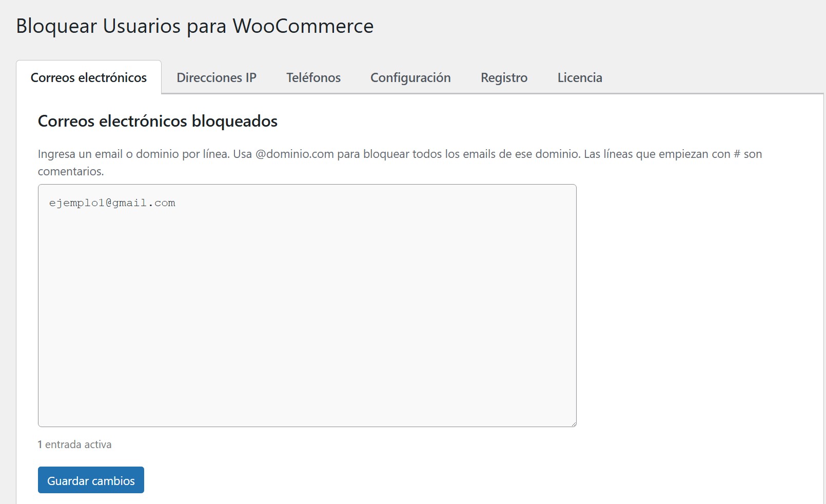Click the text 1 entrada activa
Screen dimensions: 826x504
click(74, 445)
